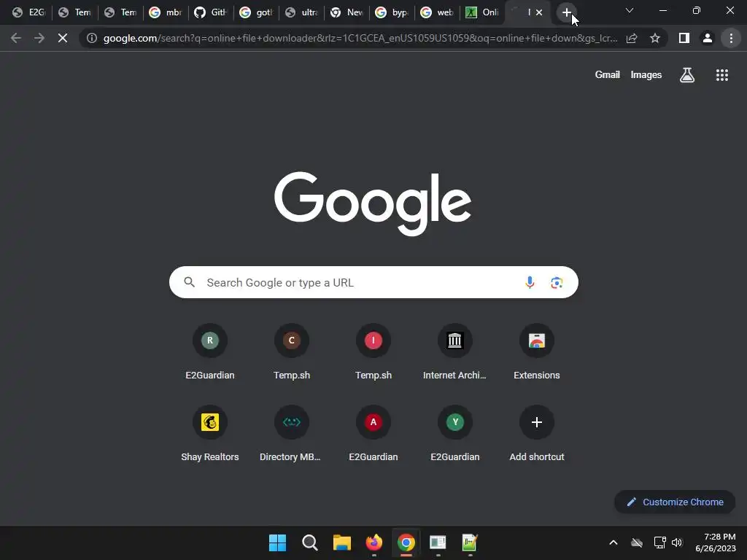Click the address bar URL

[360, 38]
